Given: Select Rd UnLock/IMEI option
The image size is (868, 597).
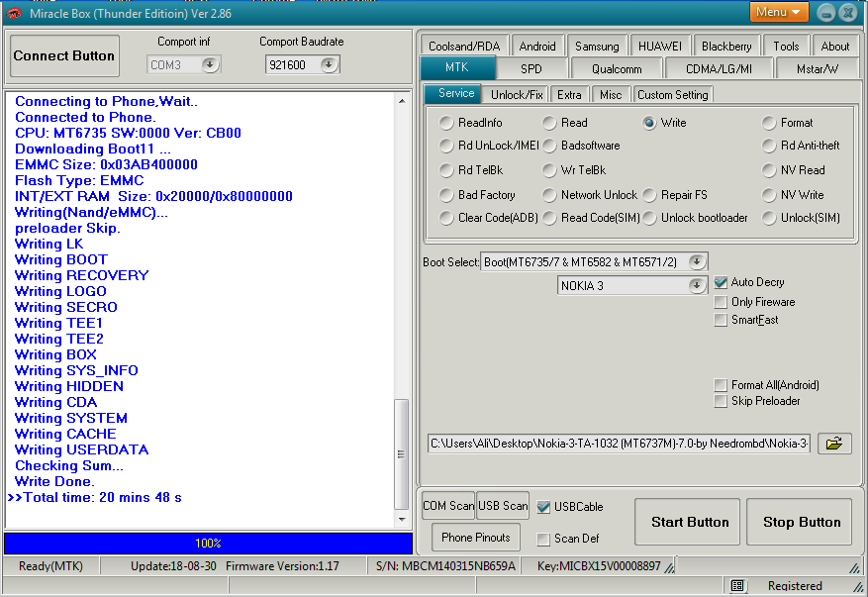Looking at the screenshot, I should [x=446, y=146].
